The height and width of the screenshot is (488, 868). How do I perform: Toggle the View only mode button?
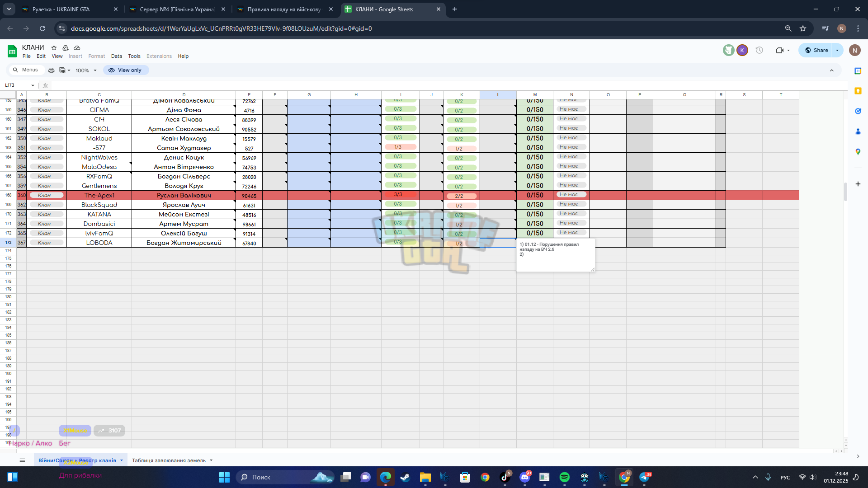coord(126,70)
